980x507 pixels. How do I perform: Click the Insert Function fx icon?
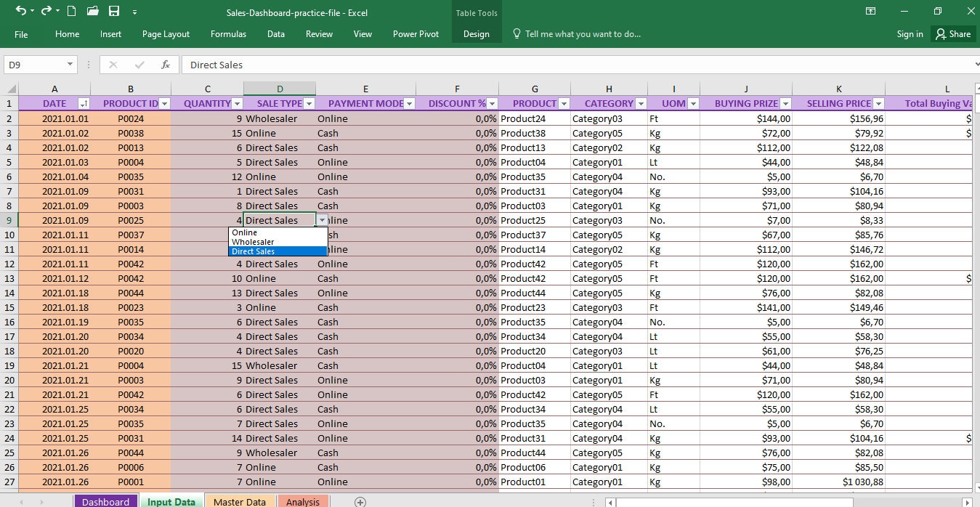click(166, 65)
